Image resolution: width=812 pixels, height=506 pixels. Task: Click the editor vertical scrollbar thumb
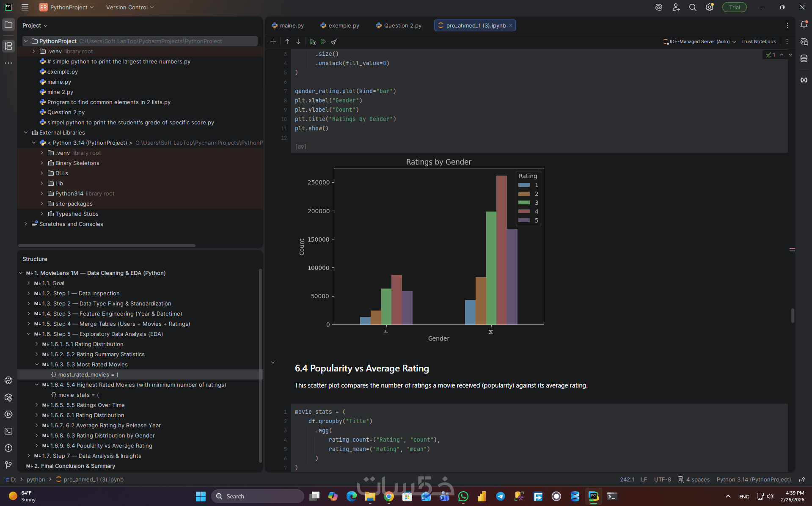[x=792, y=315]
